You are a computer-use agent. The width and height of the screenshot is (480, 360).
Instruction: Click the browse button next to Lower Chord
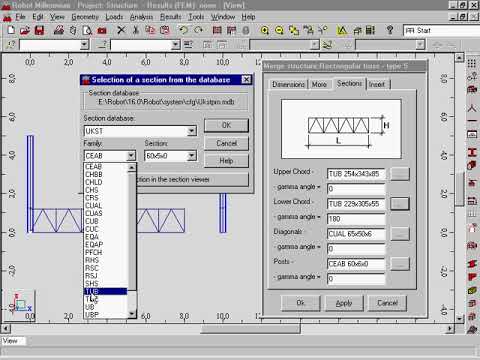point(400,204)
